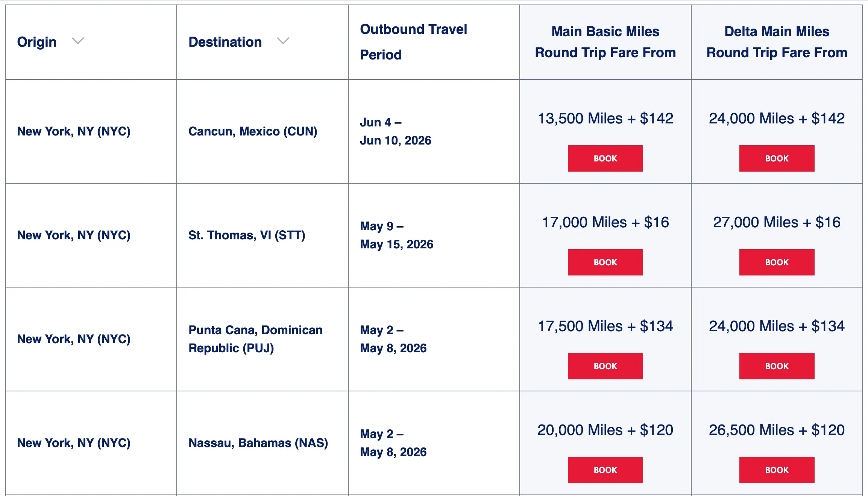Viewport: 868px width, 496px height.
Task: Expand the Origin sort chevron
Action: tap(77, 41)
